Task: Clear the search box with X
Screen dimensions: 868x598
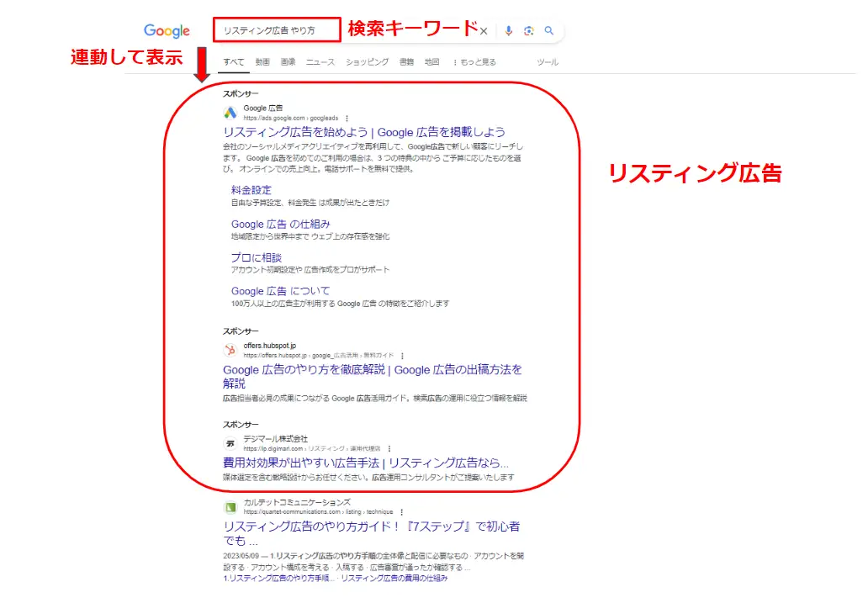Action: pos(484,31)
